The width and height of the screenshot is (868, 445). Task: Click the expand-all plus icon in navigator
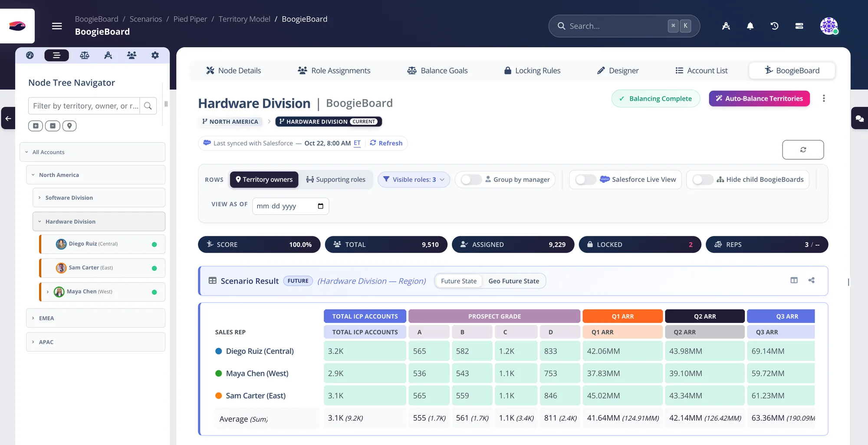36,126
